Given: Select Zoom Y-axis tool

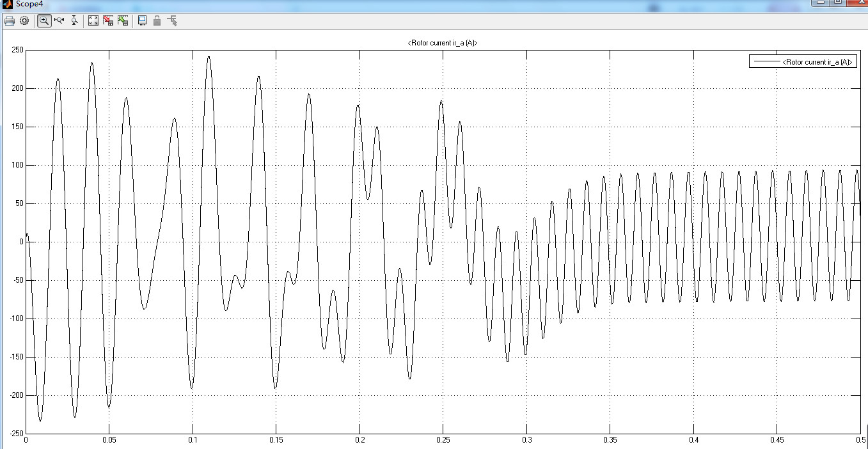Looking at the screenshot, I should [75, 20].
